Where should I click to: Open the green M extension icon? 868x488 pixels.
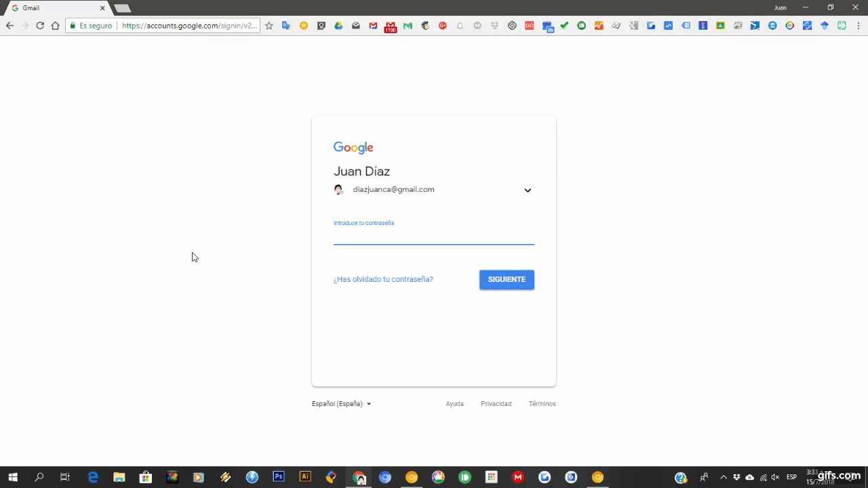click(x=408, y=26)
